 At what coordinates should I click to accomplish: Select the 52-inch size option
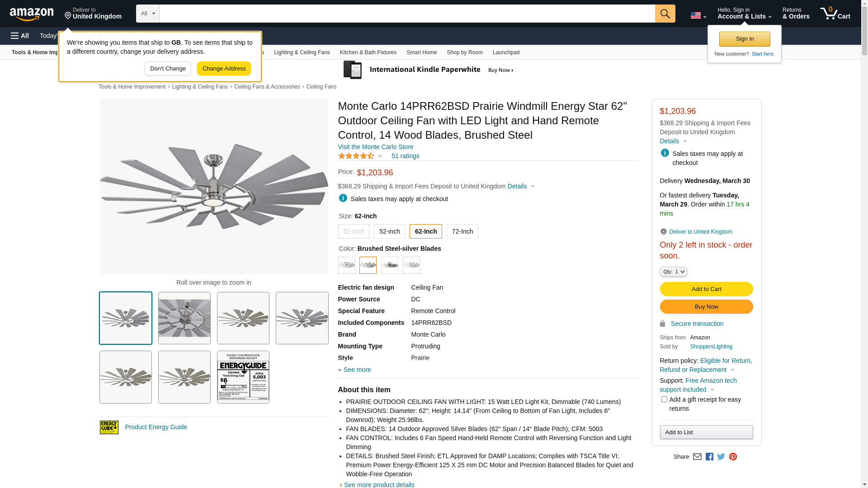[389, 231]
